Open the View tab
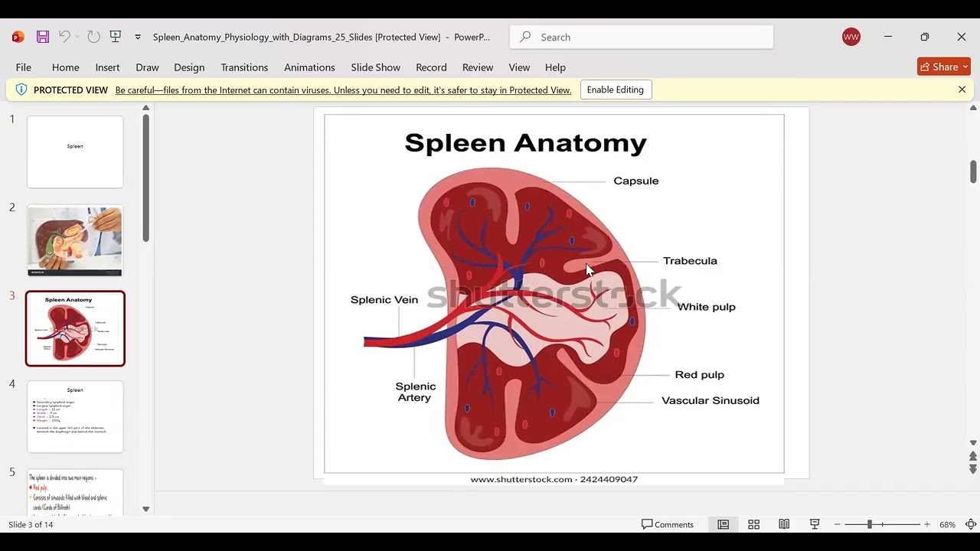The image size is (980, 551). [x=519, y=67]
